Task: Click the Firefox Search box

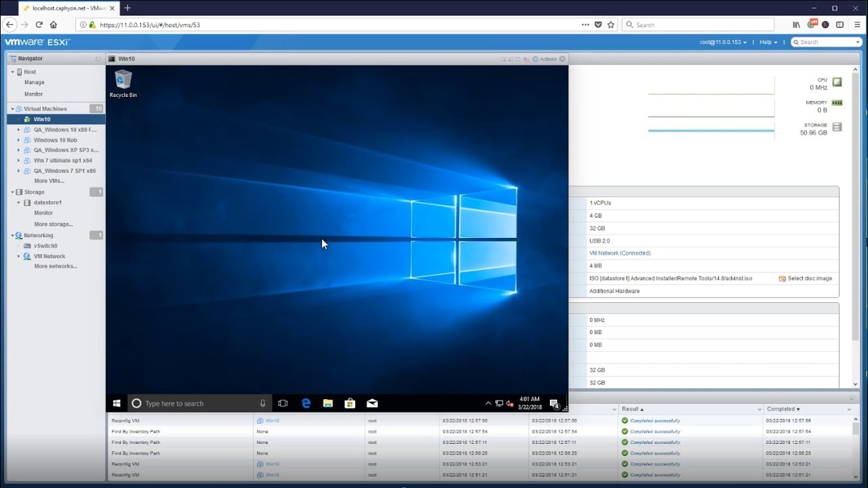Action: (x=698, y=24)
